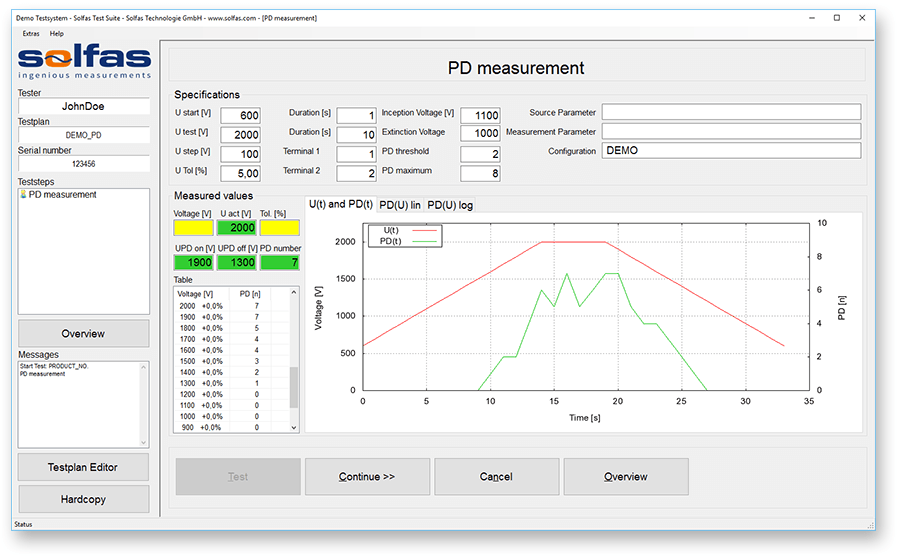Click the U step [V] field
The width and height of the screenshot is (900, 557).
tap(240, 154)
